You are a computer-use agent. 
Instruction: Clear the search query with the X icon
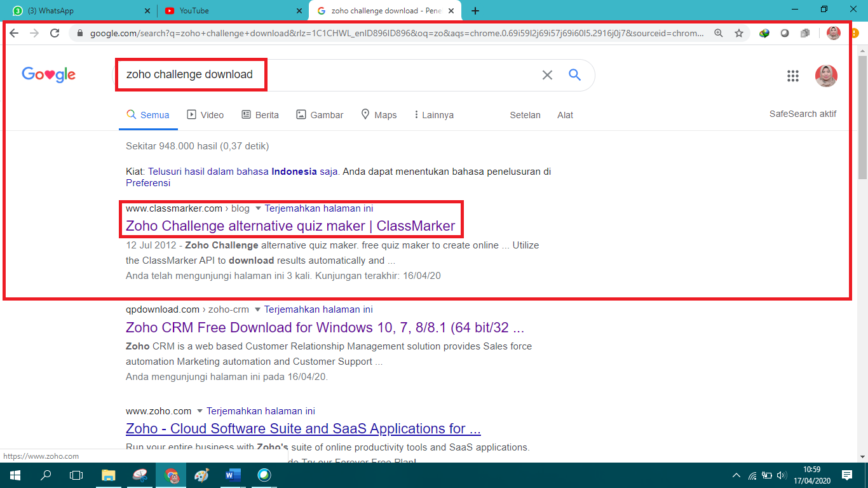tap(546, 74)
